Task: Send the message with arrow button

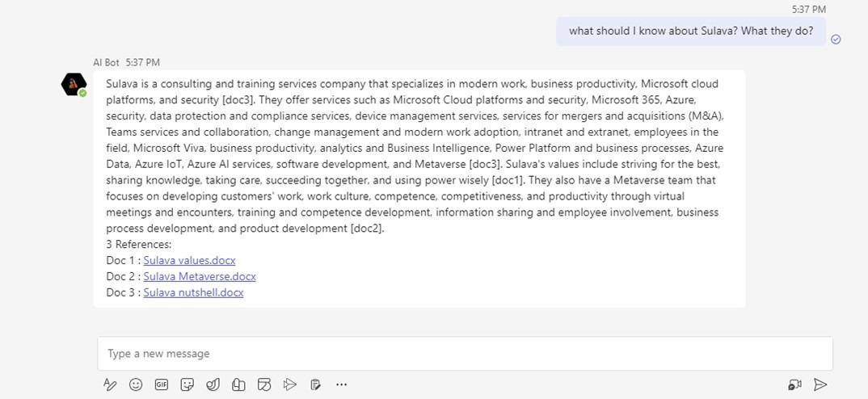Action: (x=820, y=384)
